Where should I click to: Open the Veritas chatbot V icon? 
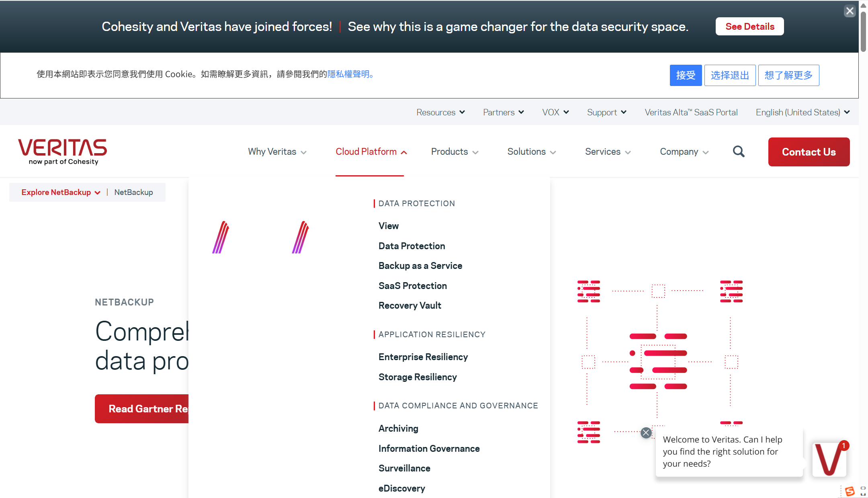click(829, 459)
